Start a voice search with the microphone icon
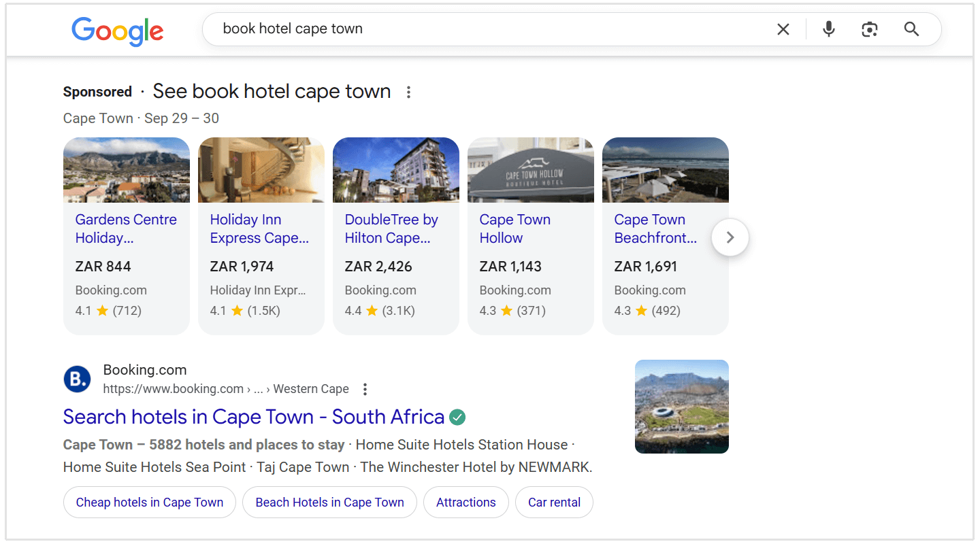The image size is (980, 544). tap(828, 29)
